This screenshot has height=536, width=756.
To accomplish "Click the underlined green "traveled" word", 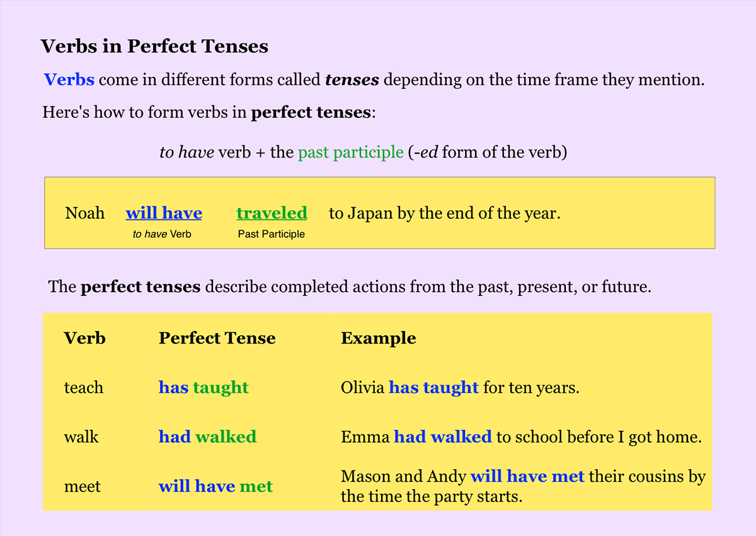I will (x=272, y=213).
